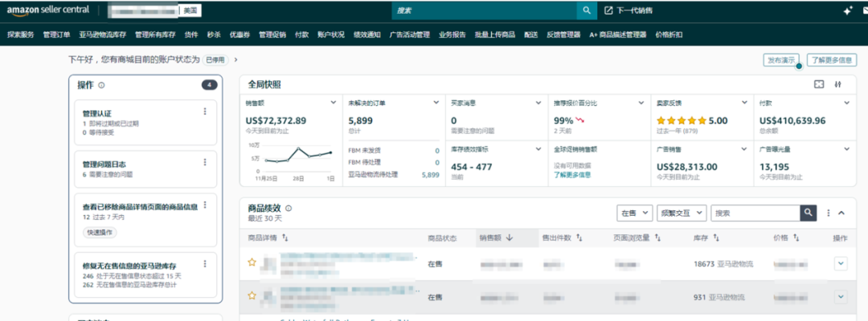This screenshot has height=321, width=868.
Task: Open action dropdown for 931 inventory product
Action: [x=841, y=297]
